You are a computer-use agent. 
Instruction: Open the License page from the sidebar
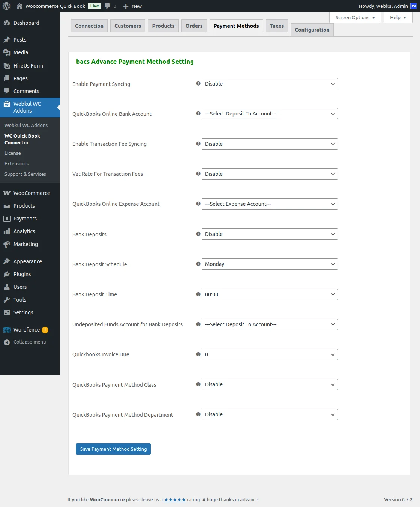tap(13, 153)
